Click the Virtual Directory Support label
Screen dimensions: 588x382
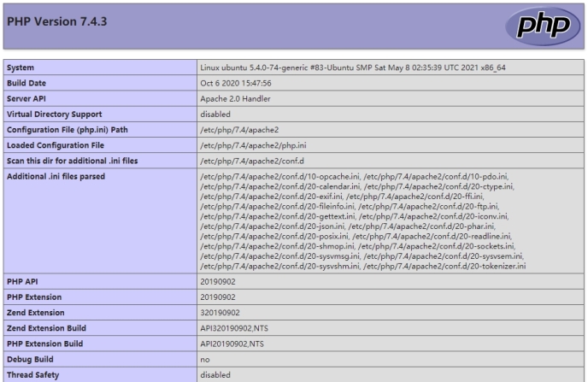55,114
